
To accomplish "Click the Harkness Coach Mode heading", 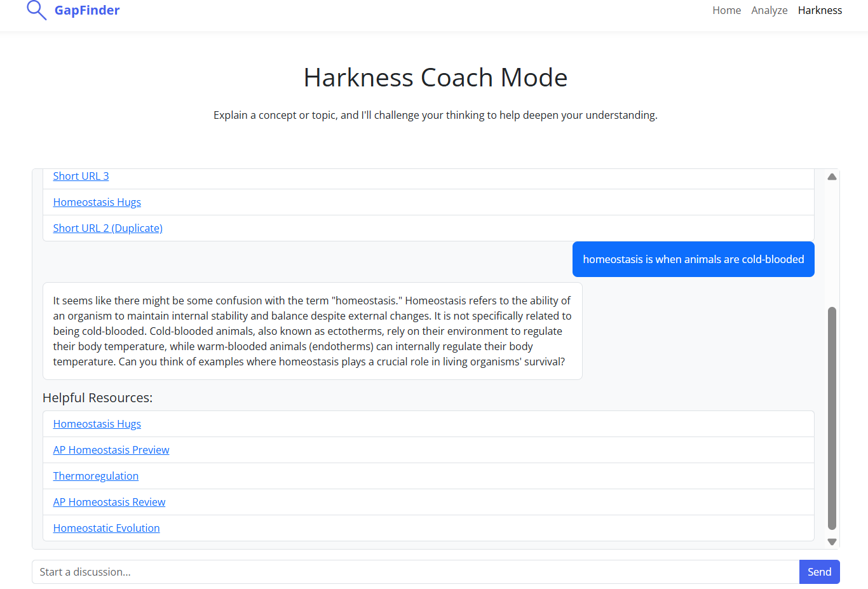I will tap(435, 78).
